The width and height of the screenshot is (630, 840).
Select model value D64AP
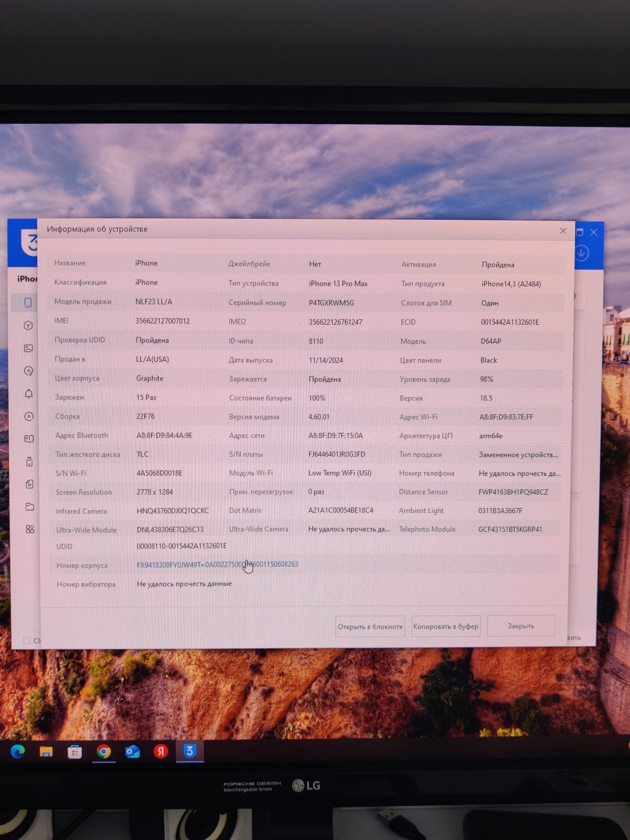click(x=491, y=341)
